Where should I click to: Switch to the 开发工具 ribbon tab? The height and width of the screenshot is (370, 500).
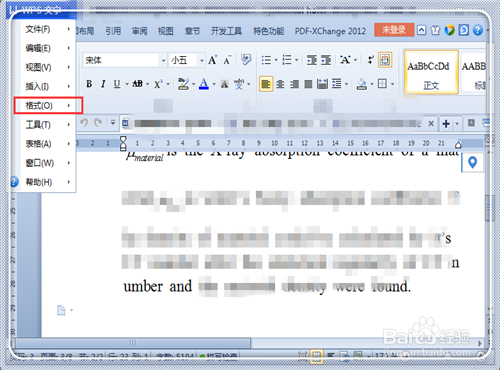point(226,31)
